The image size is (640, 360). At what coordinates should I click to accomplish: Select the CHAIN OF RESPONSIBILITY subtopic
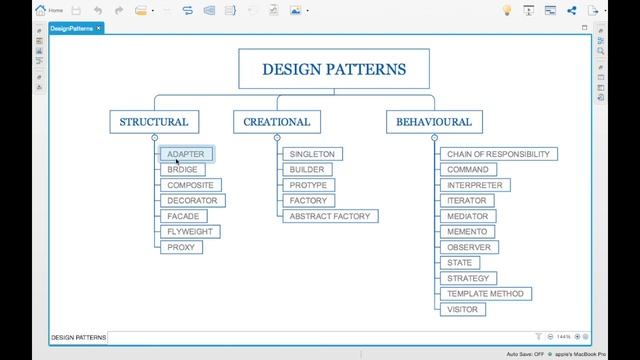(x=498, y=154)
